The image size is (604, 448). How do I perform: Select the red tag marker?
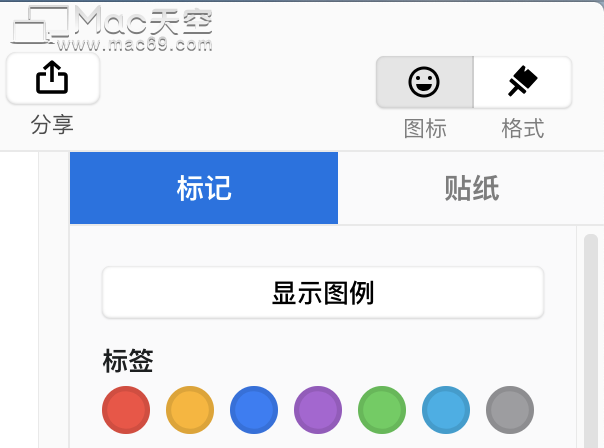tap(126, 410)
